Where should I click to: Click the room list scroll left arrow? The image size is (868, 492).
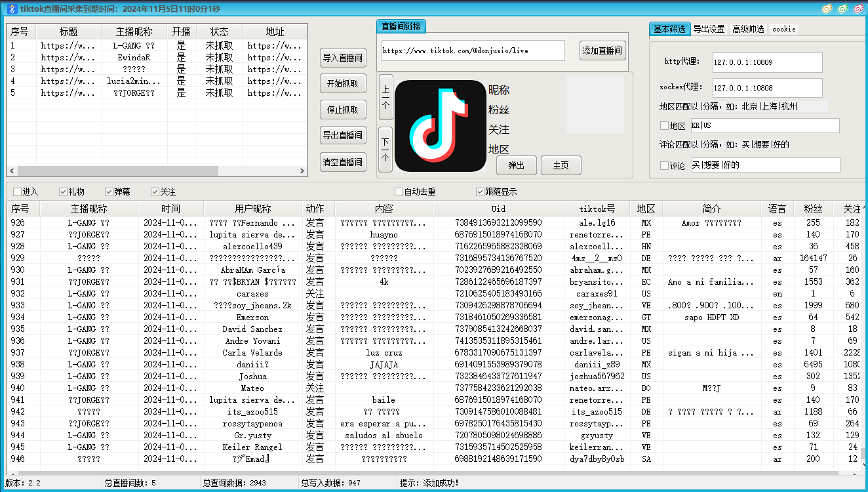(x=12, y=171)
